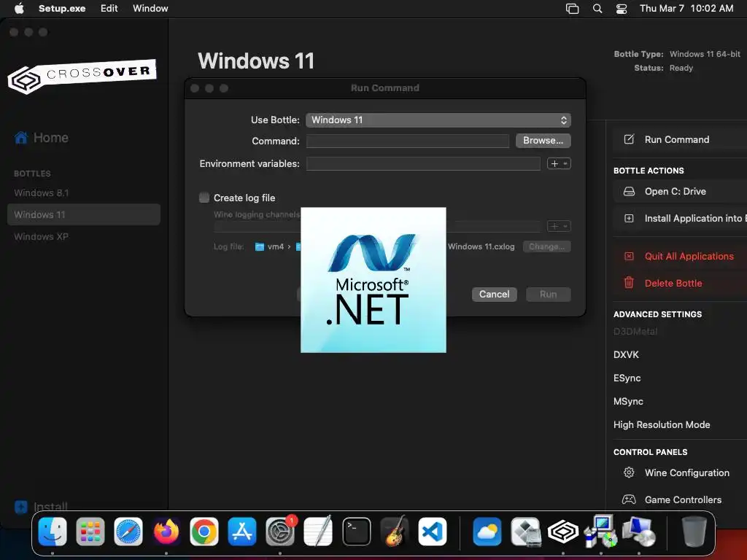This screenshot has width=747, height=560.
Task: Click the Bottle Type Windows 11 64-bit text
Action: (x=705, y=54)
